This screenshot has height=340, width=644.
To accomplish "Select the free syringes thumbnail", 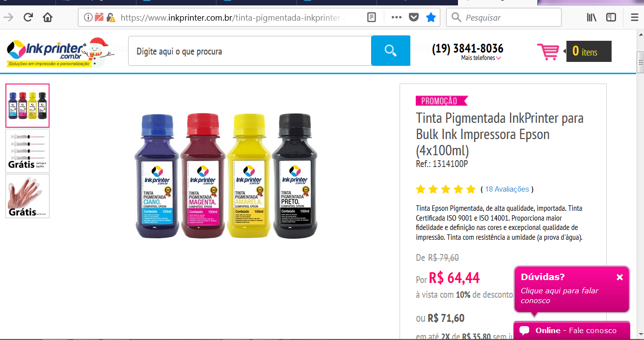I will (27, 151).
